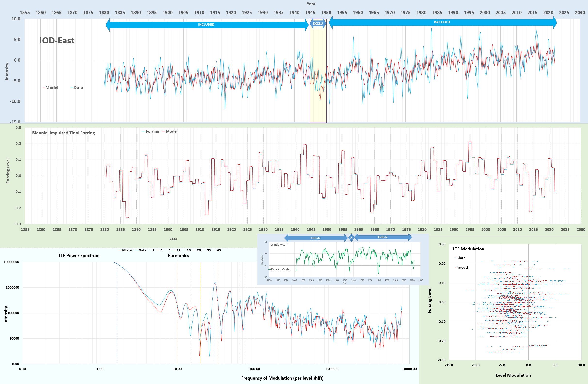The width and height of the screenshot is (588, 384).
Task: Click the EXCLU double-arrow shape
Action: click(318, 24)
